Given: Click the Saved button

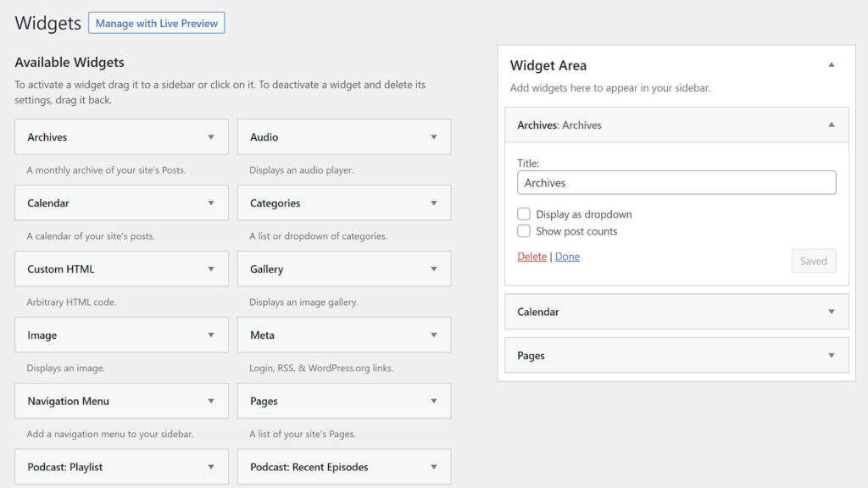Looking at the screenshot, I should (x=813, y=261).
